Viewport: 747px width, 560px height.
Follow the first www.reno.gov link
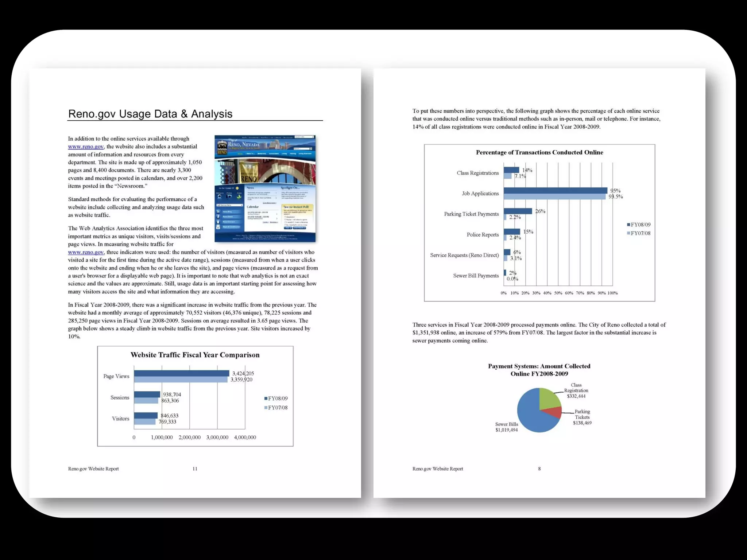point(86,147)
